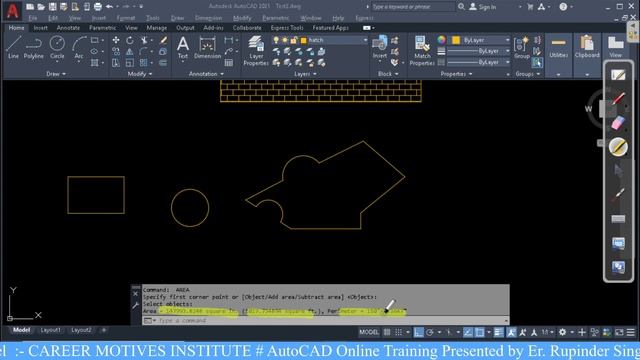Click the yellow highlighter in floating annotation toolbar
640x360 pixels.
click(x=618, y=147)
